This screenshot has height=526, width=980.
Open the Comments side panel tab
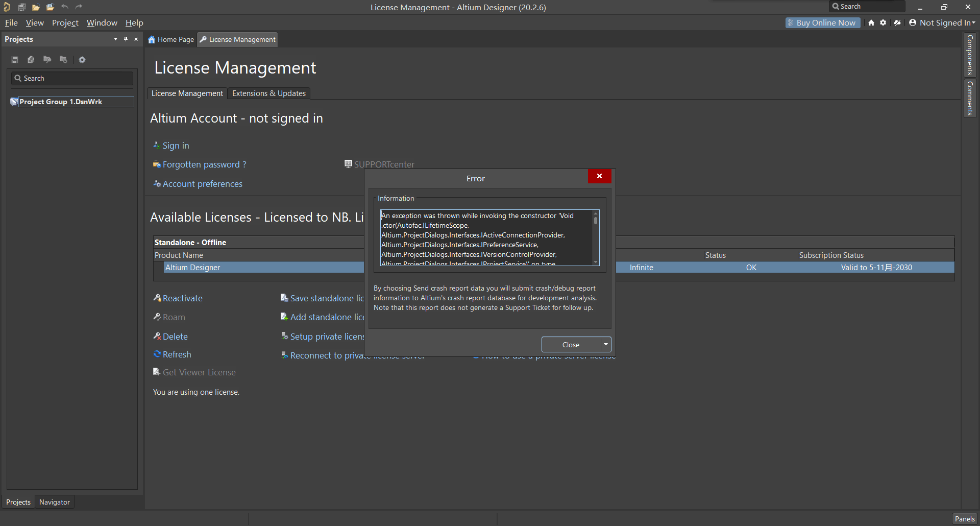click(970, 98)
